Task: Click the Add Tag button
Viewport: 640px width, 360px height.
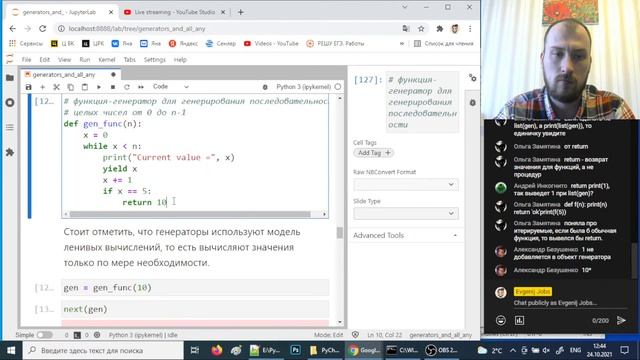Action: [373, 153]
